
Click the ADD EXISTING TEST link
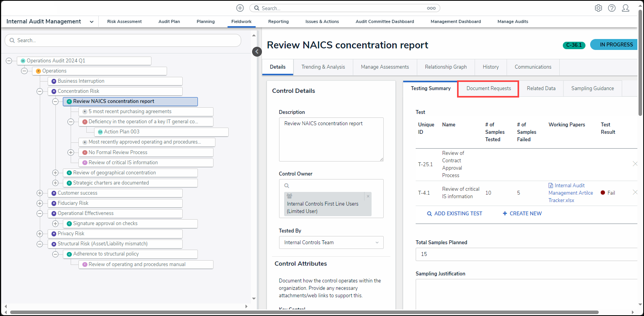pos(455,213)
